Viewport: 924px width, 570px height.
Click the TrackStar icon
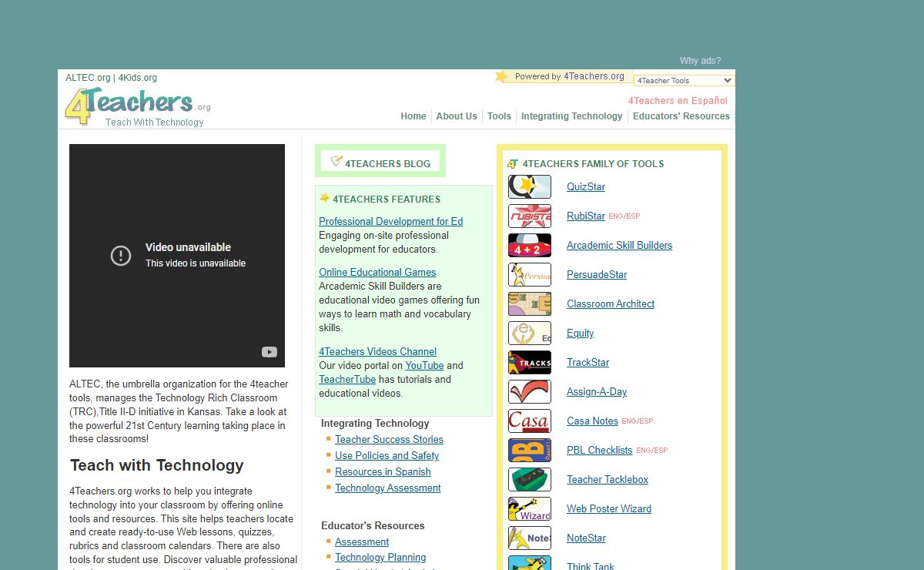[530, 362]
